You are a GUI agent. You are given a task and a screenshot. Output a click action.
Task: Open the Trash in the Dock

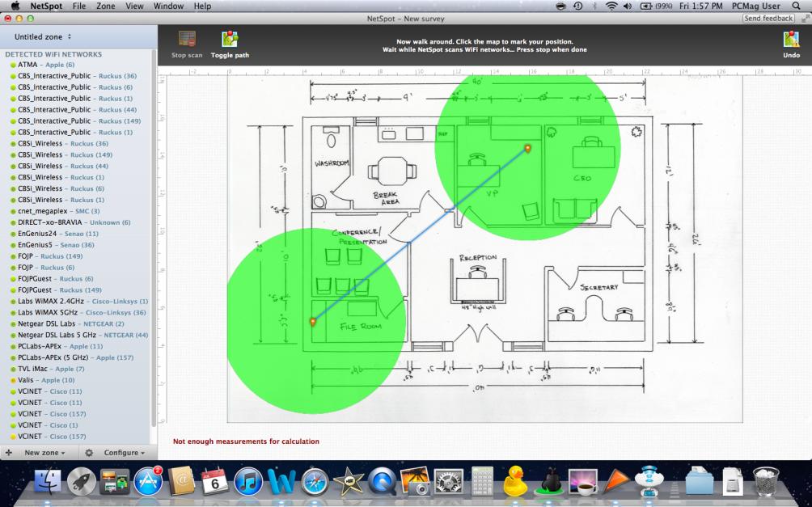(765, 481)
